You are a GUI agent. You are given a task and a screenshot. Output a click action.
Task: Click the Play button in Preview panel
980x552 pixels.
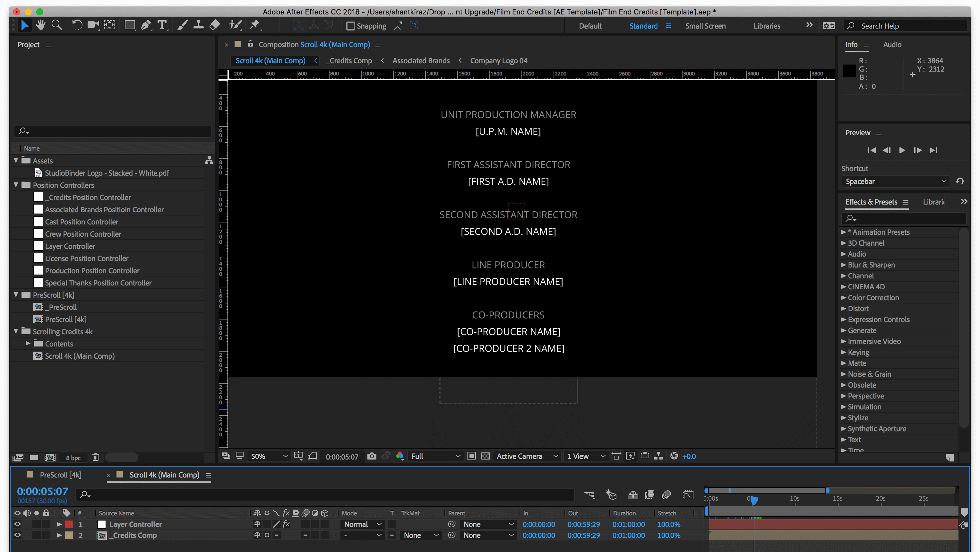coord(902,150)
